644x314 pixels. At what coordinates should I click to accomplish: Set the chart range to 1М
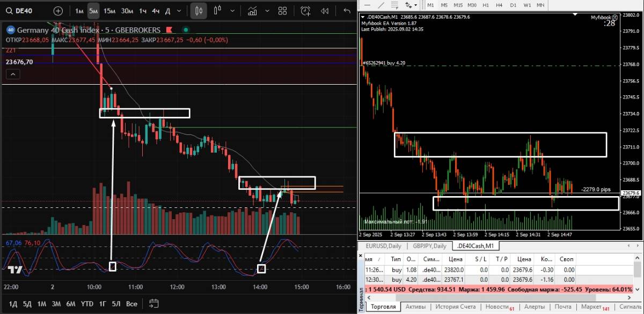coord(41,304)
